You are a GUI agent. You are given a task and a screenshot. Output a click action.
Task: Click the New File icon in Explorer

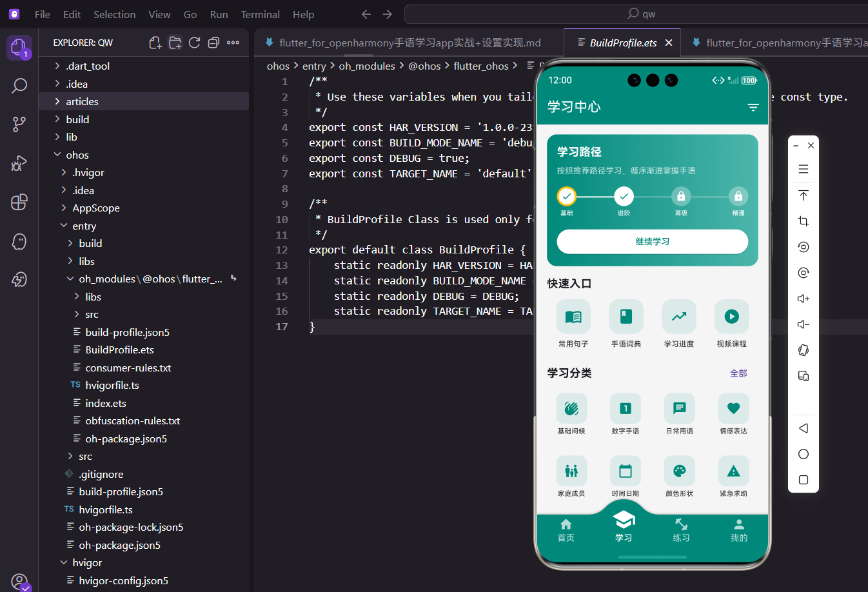[x=155, y=43]
